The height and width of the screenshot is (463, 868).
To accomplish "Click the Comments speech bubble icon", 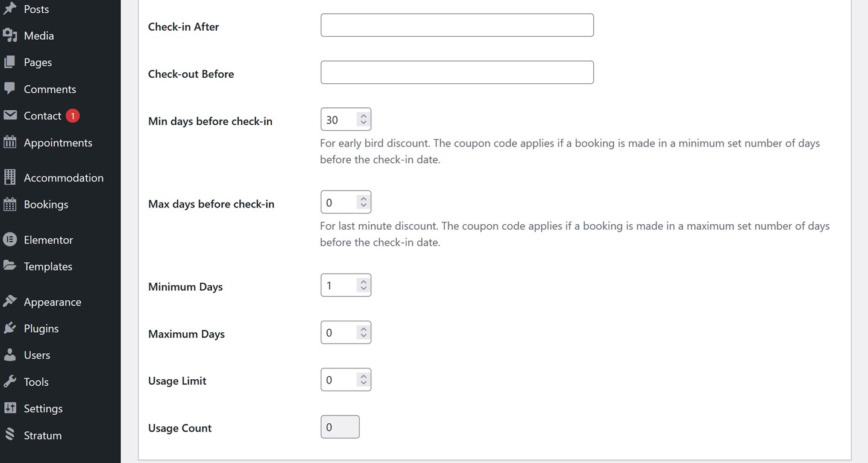I will [x=11, y=89].
